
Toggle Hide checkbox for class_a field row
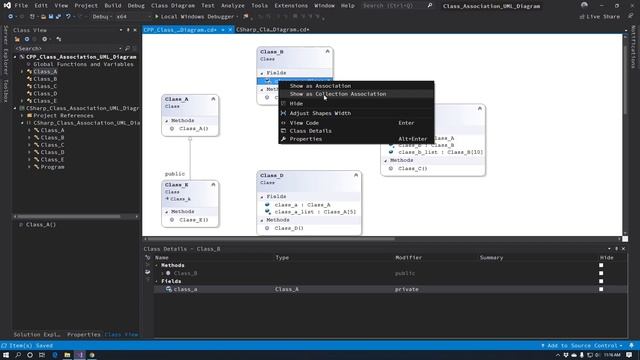601,289
